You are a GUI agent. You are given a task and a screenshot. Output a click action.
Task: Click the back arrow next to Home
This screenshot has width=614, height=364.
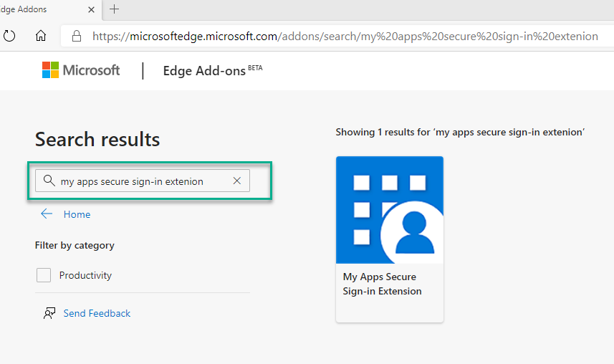coord(47,214)
